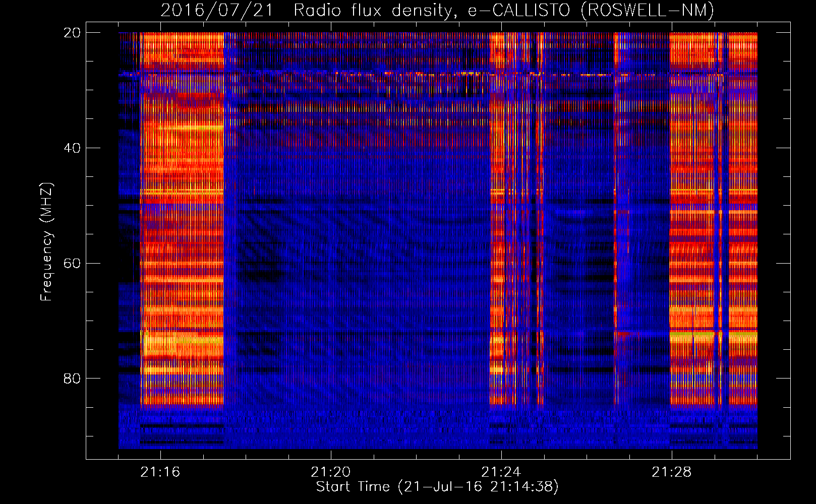Click the plot title 'Radio flux density, e-CALLISTO (ROSWELL-NM)'
Screen dimensions: 816x504
pos(504,10)
